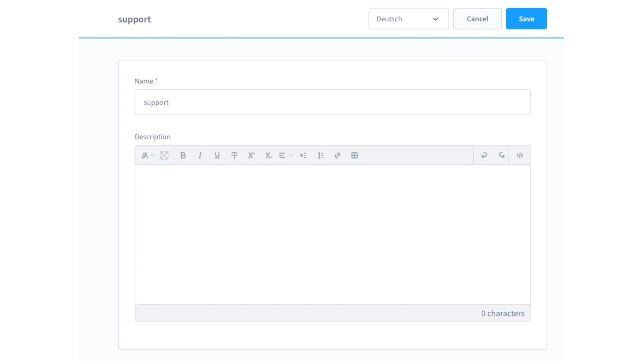Redo the last edit
Screen dimensions: 644x362
501,155
